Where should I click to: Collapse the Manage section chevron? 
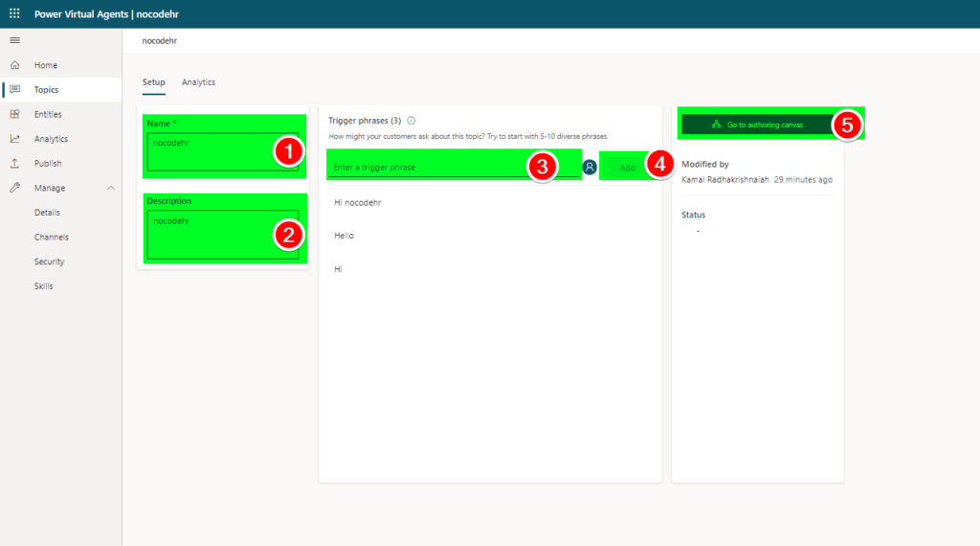[111, 188]
